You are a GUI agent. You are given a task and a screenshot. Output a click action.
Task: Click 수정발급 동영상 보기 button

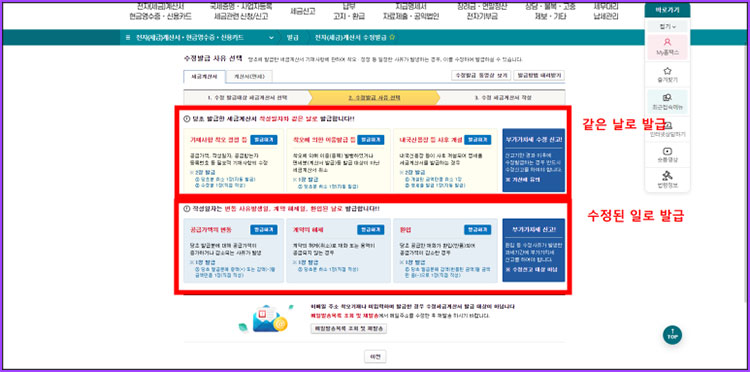(x=480, y=76)
